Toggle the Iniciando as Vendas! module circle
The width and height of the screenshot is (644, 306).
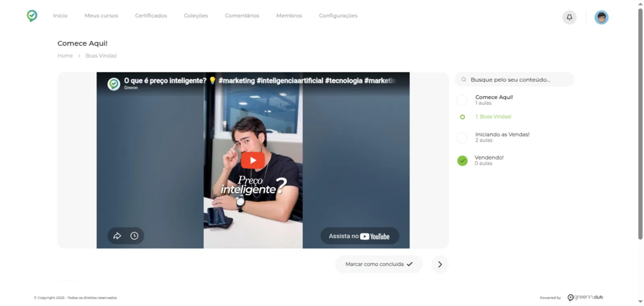tap(462, 138)
